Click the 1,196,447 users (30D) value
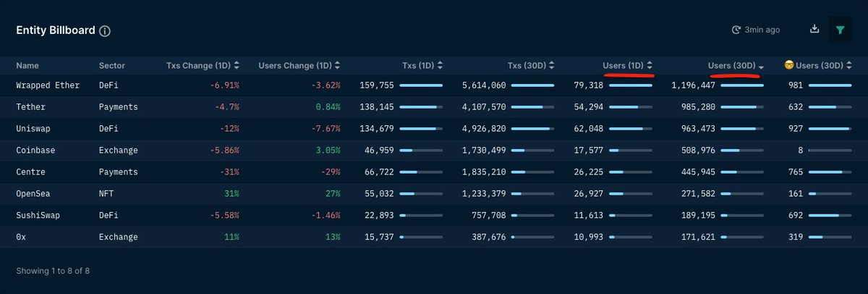 click(693, 85)
